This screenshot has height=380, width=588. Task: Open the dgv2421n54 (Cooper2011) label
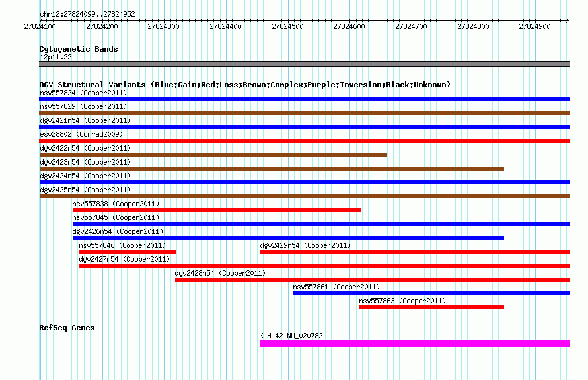(x=85, y=120)
